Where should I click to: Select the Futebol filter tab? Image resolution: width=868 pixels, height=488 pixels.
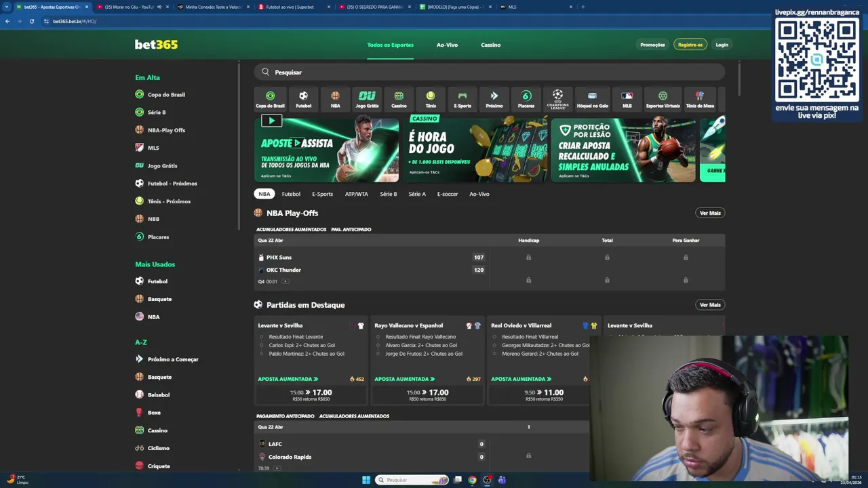pos(291,194)
